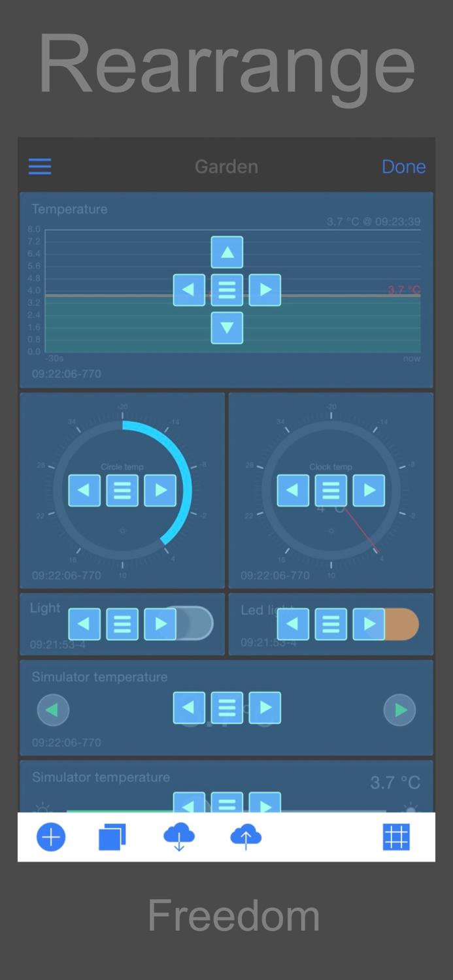
Task: Open Light widget options menu
Action: coord(122,624)
